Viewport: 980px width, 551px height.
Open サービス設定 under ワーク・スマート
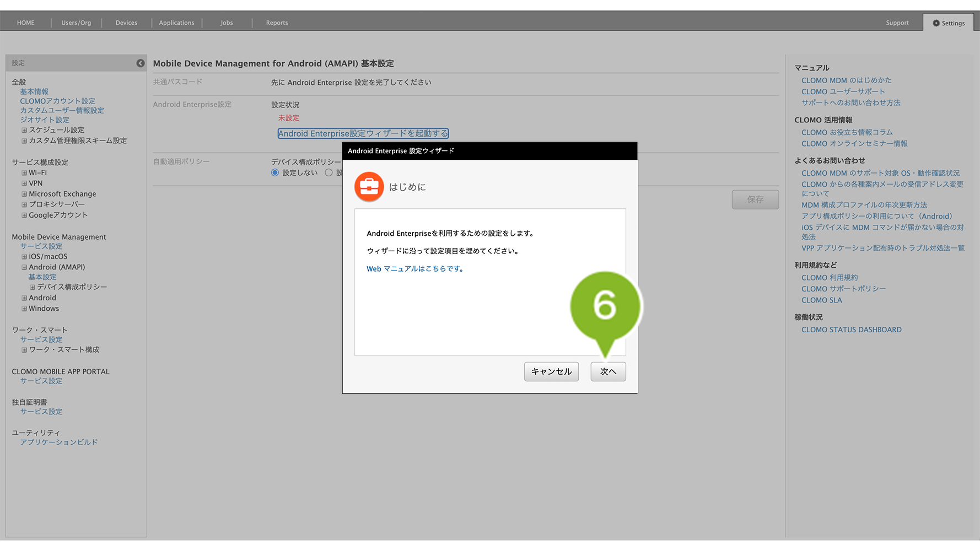[x=41, y=339]
